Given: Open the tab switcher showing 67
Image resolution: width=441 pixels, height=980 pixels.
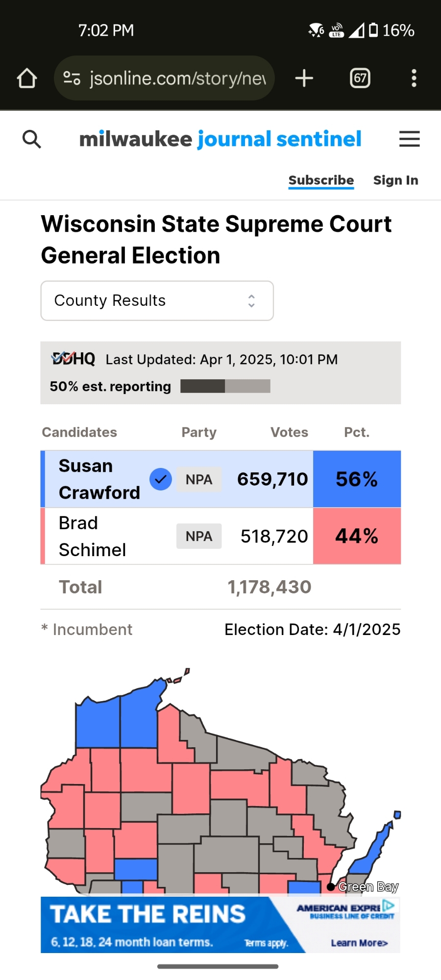Looking at the screenshot, I should pos(360,78).
